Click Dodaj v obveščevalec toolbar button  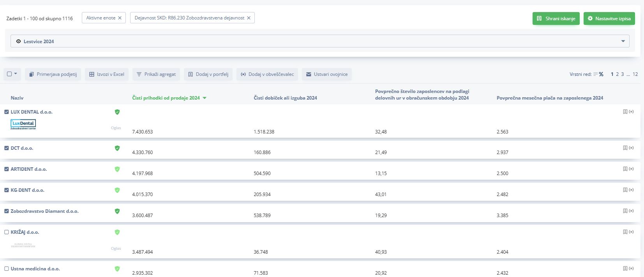click(x=267, y=74)
